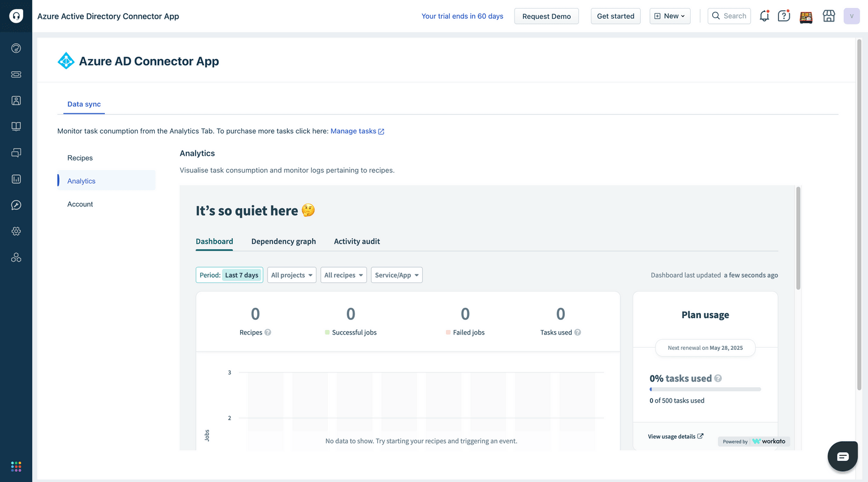Expand the All recipes filter
868x482 pixels.
tap(343, 275)
